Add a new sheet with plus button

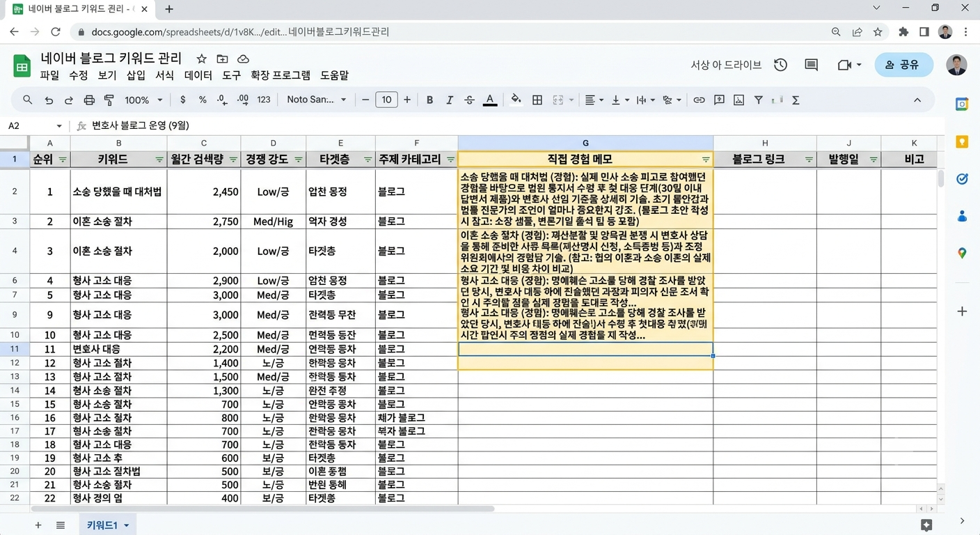tap(38, 525)
